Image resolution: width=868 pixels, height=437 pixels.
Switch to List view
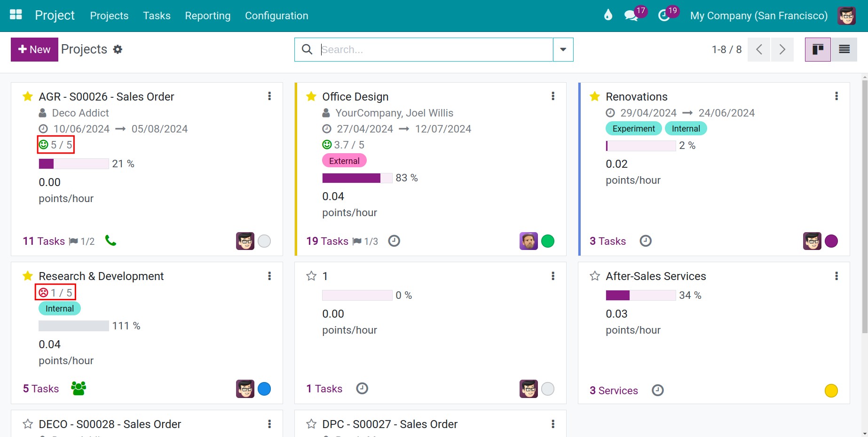pos(844,49)
